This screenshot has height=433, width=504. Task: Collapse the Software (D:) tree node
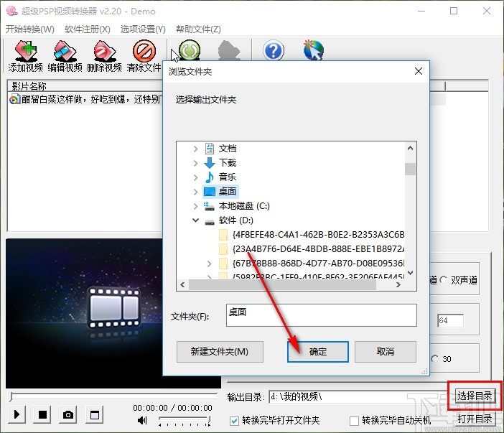pyautogui.click(x=195, y=220)
